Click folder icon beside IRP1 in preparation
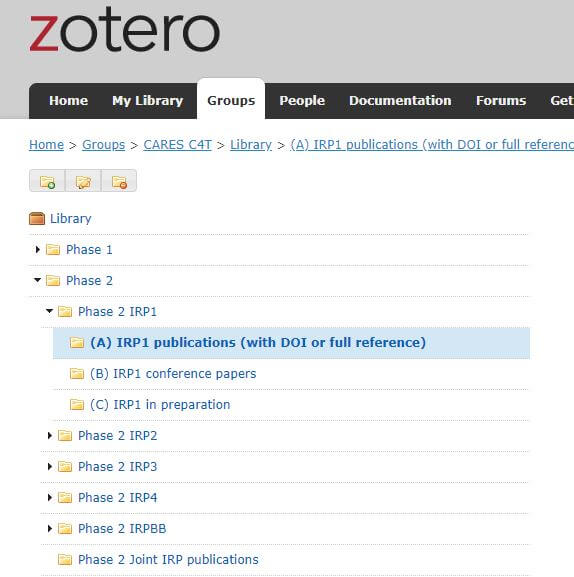The image size is (574, 577). click(x=77, y=405)
